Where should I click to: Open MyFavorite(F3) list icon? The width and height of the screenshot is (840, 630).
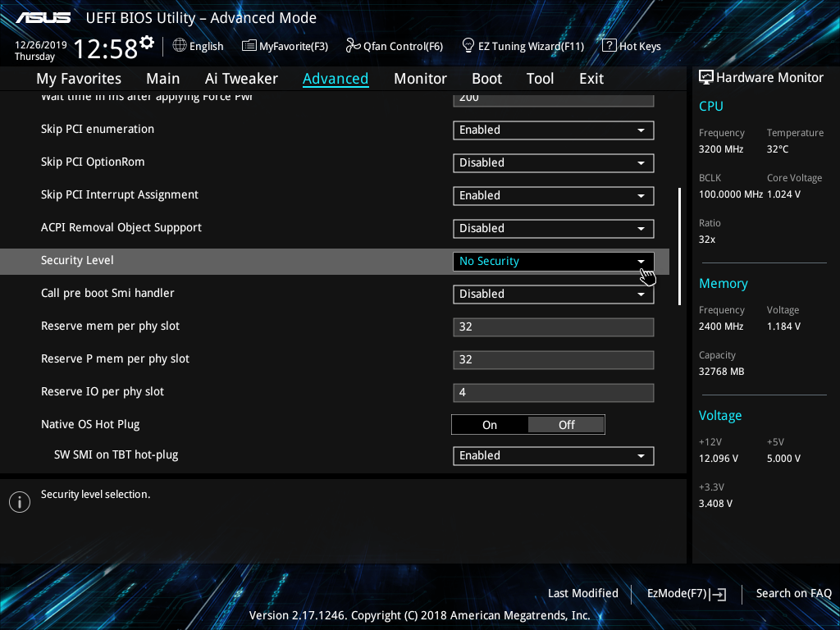[x=249, y=46]
